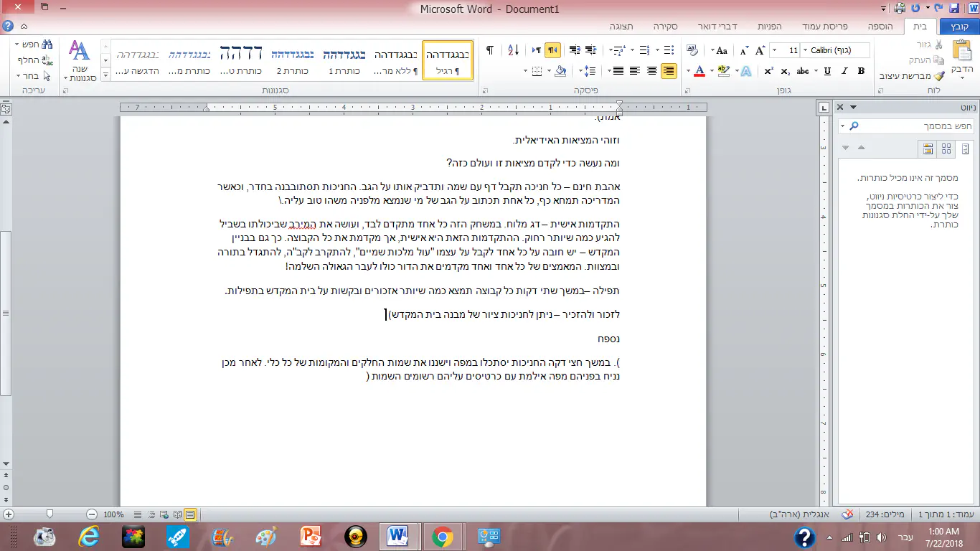Viewport: 980px width, 551px height.
Task: Click the zoom slider handle in status bar
Action: 50,514
